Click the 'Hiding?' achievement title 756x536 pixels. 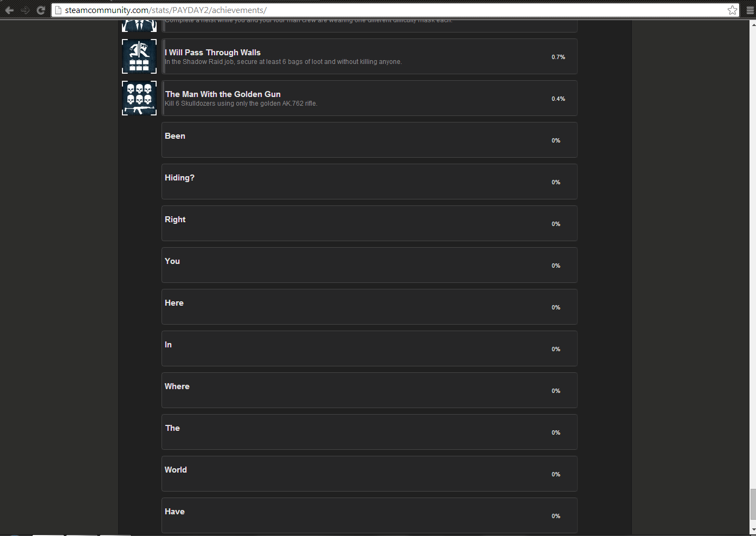179,178
